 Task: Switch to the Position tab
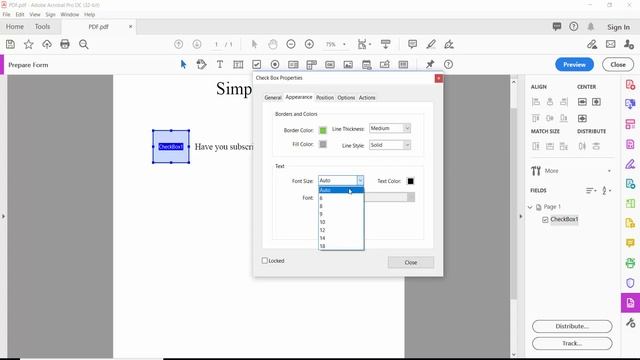coord(325,98)
